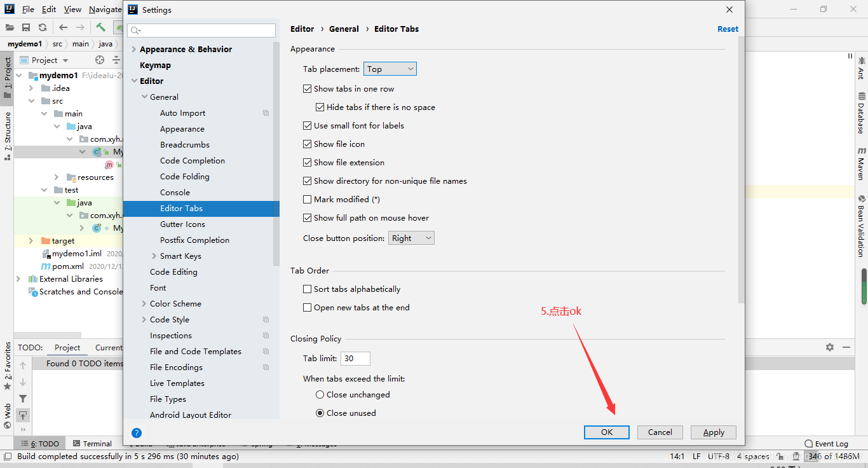868x468 pixels.
Task: Click the Collapse All icon in Project panel
Action: pos(116,60)
